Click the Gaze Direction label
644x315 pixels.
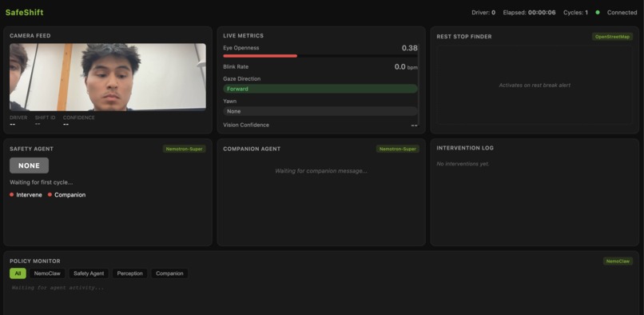(242, 78)
